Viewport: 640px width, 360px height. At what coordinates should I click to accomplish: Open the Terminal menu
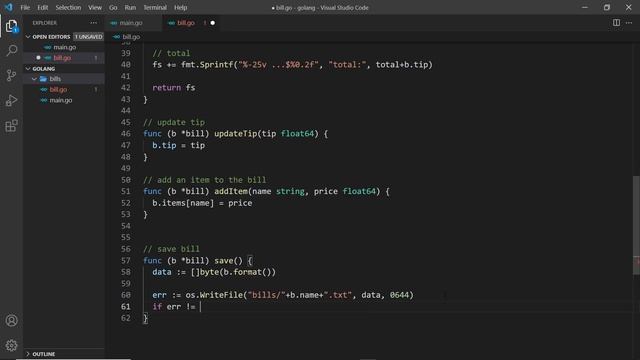(x=155, y=7)
